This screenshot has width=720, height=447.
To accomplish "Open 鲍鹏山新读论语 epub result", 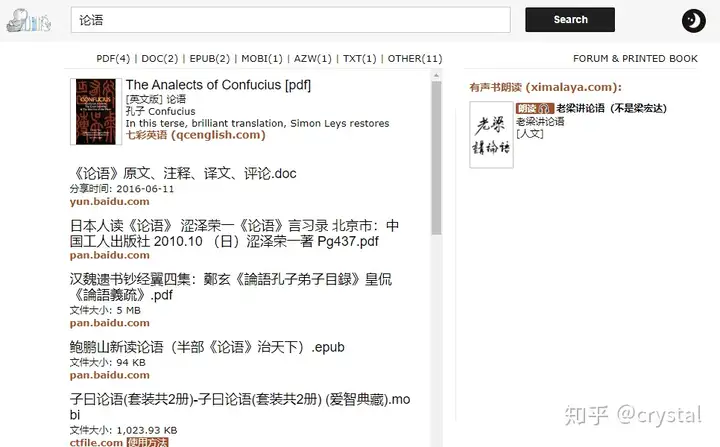I will (x=207, y=347).
